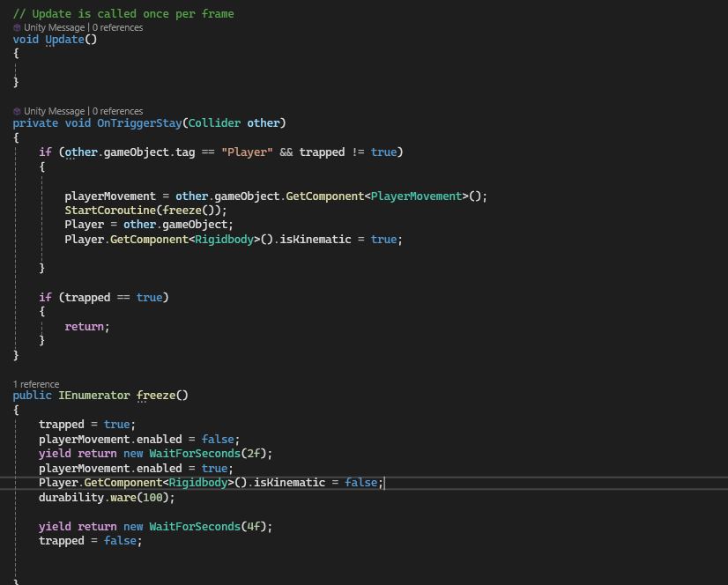
Task: Open the 0 references link above Update
Action: click(x=116, y=27)
